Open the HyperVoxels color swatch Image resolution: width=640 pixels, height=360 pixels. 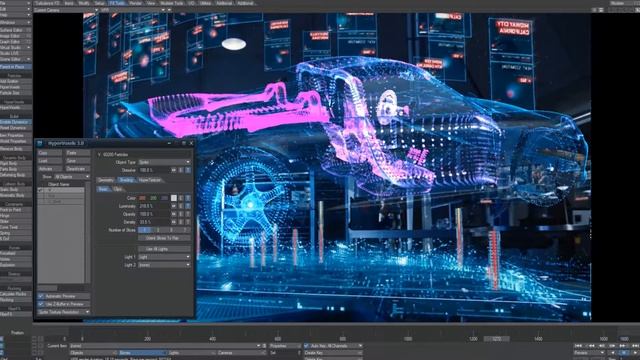point(174,198)
